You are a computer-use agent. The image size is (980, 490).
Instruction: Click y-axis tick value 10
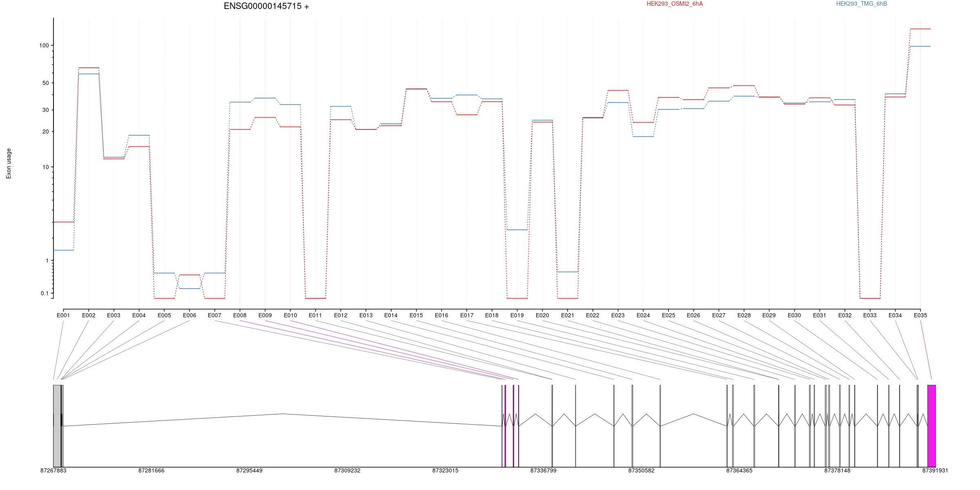[46, 167]
